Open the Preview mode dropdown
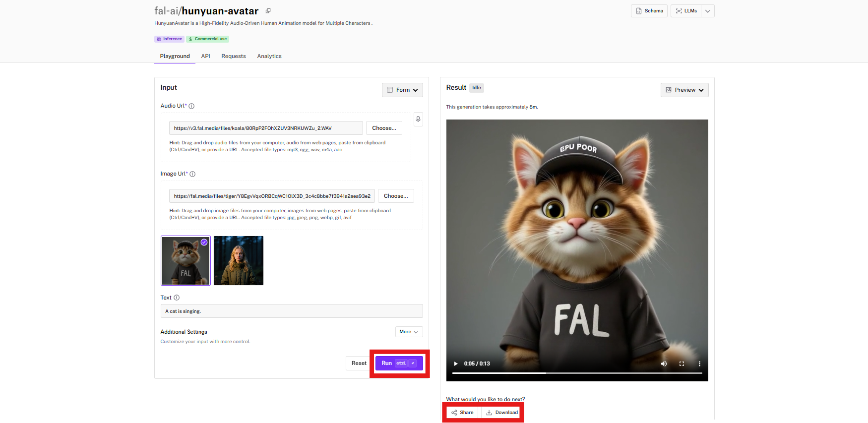Screen dimensions: 868x423 (x=684, y=90)
